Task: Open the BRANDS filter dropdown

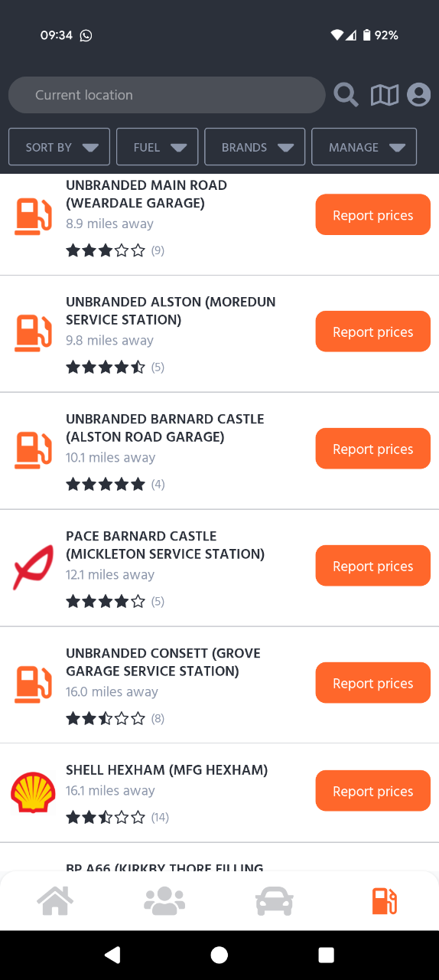Action: click(x=255, y=147)
